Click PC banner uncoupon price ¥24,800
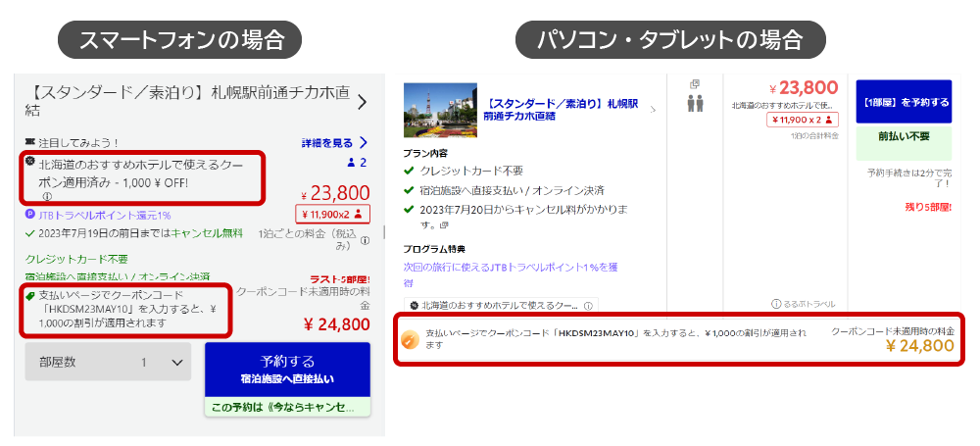980x446 pixels. coord(920,345)
